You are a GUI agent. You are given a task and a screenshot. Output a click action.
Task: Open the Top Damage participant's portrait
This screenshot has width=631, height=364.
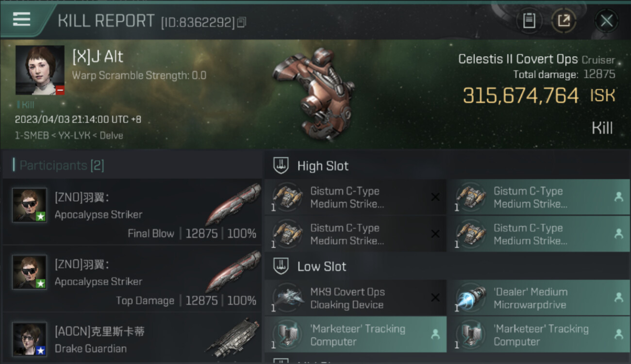click(30, 272)
